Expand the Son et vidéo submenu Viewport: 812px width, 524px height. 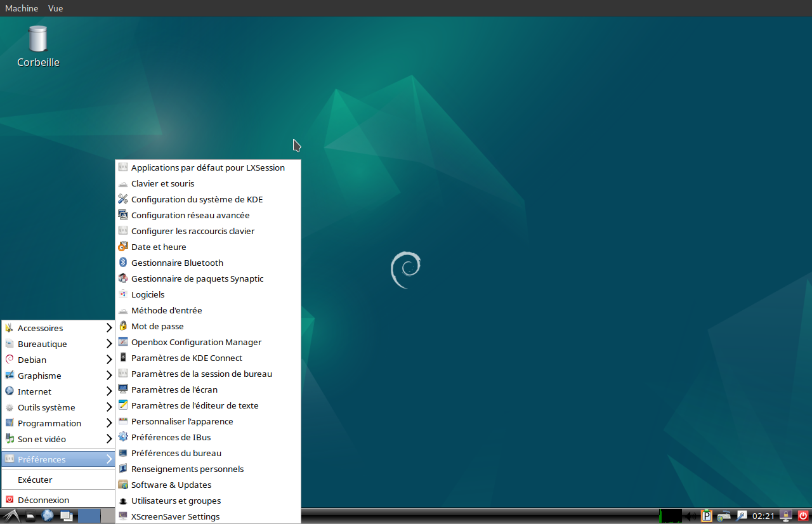[58, 439]
